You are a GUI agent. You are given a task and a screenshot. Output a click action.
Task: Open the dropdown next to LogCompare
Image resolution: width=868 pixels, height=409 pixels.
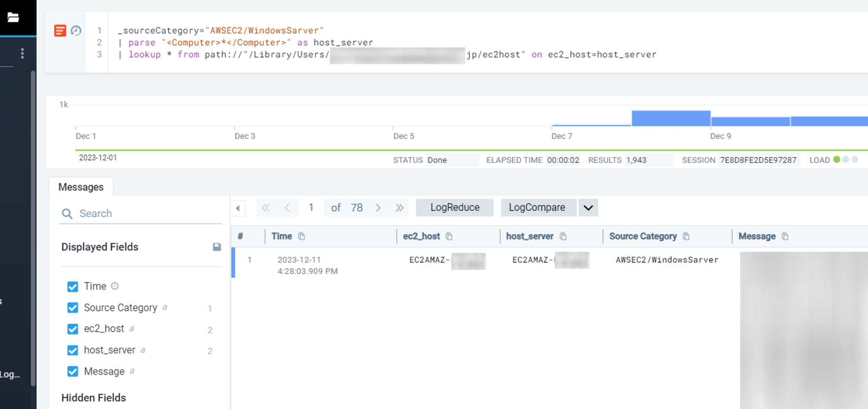[x=588, y=207]
